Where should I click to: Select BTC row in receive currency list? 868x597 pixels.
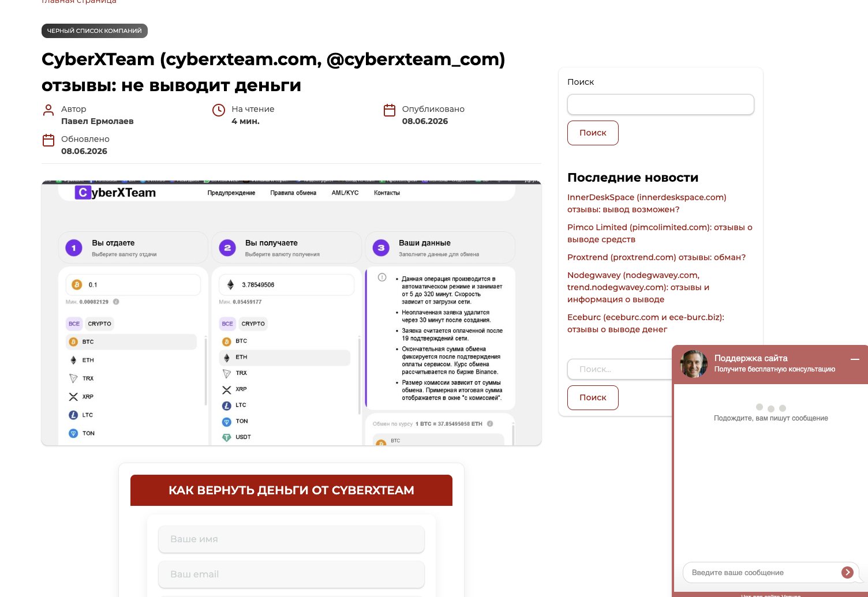(x=285, y=341)
